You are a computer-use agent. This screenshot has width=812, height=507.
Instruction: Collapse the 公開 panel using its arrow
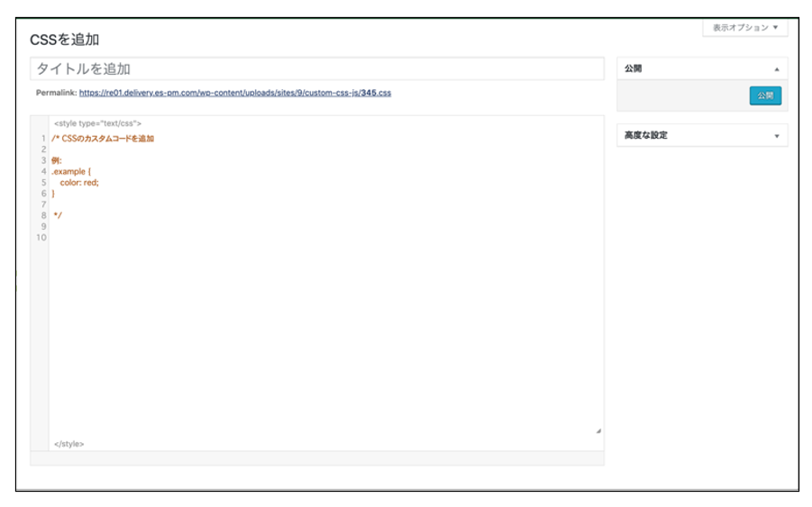[x=776, y=69]
